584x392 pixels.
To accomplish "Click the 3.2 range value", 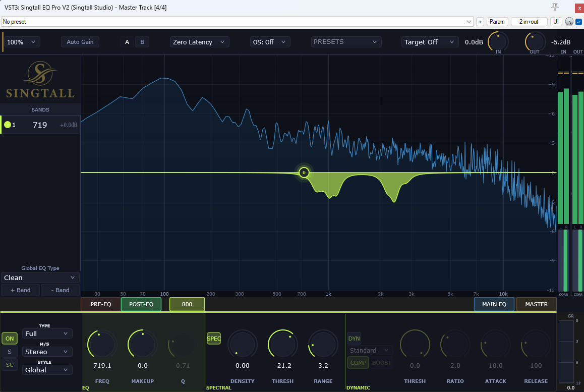I will (323, 366).
